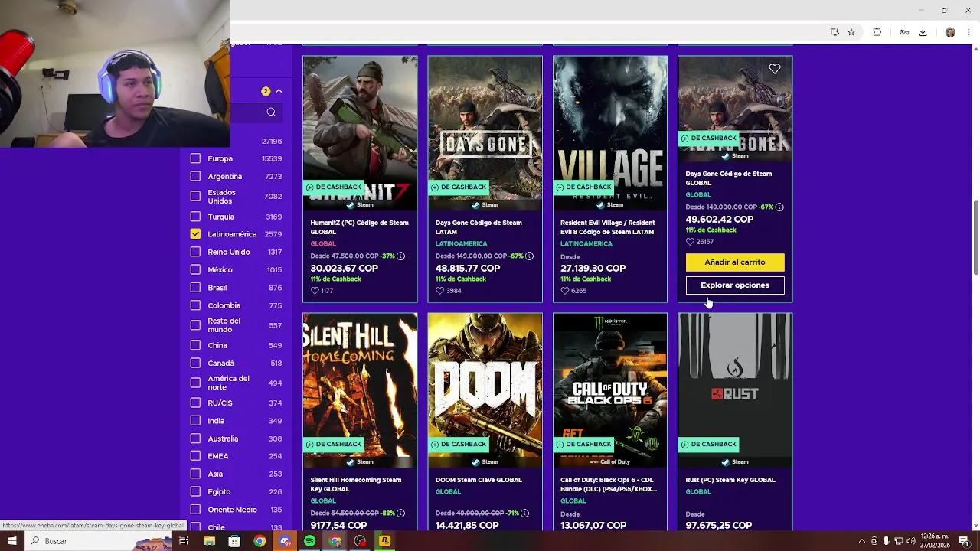Click the search magnifier in region filter
Screen dimensions: 980x551
click(x=271, y=112)
